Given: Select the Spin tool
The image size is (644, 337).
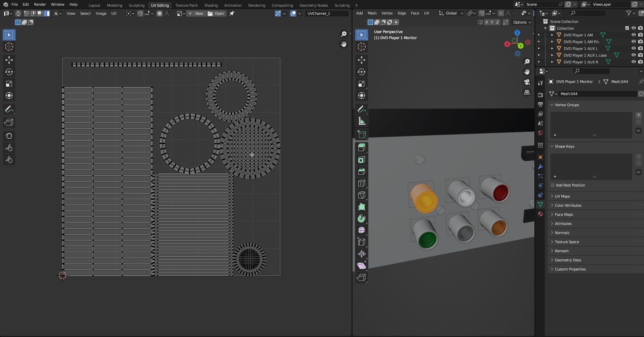Looking at the screenshot, I should [362, 219].
